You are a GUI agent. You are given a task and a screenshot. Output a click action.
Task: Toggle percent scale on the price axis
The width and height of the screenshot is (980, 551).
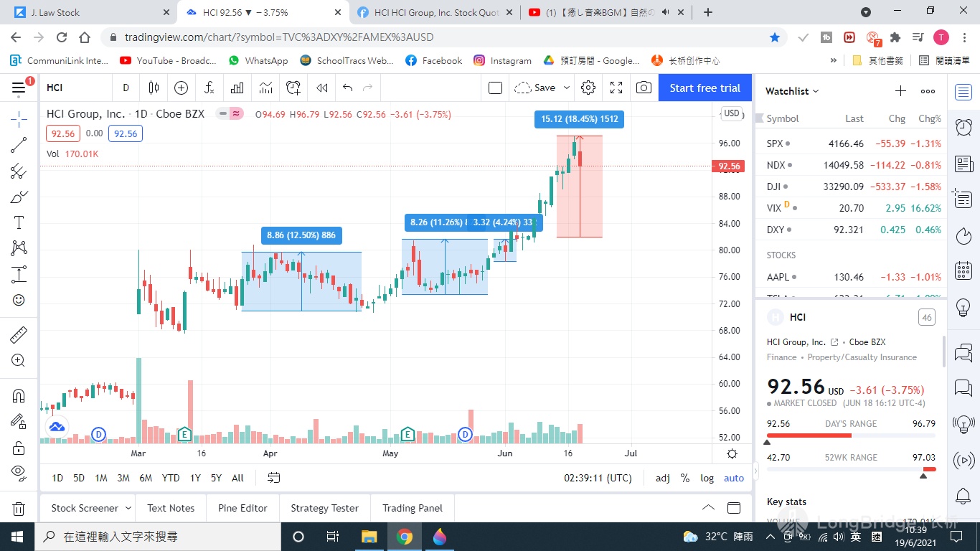tap(685, 478)
